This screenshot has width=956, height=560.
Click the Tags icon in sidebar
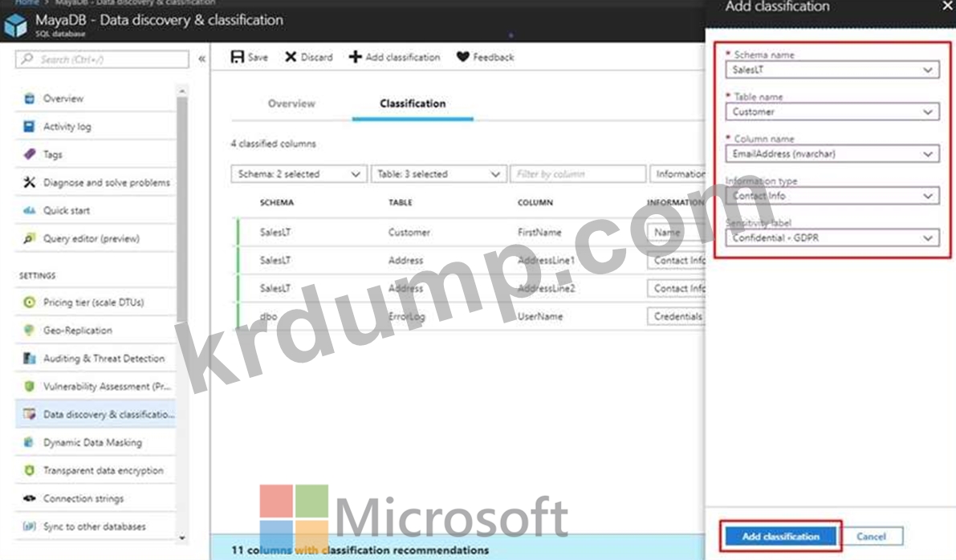coord(29,154)
